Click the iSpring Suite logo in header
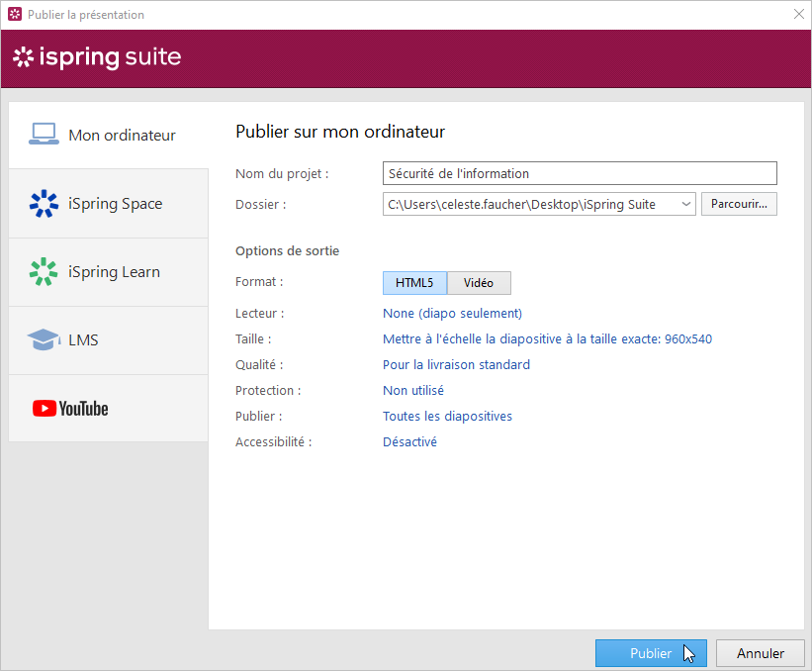The width and height of the screenshot is (812, 671). click(97, 57)
